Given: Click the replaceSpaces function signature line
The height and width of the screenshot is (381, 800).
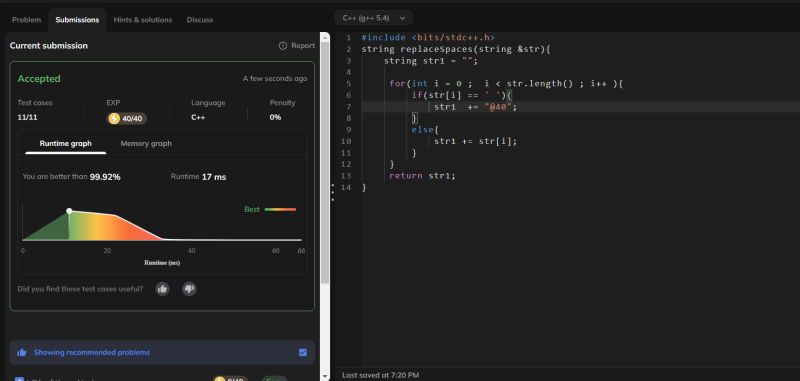Looking at the screenshot, I should coord(456,49).
